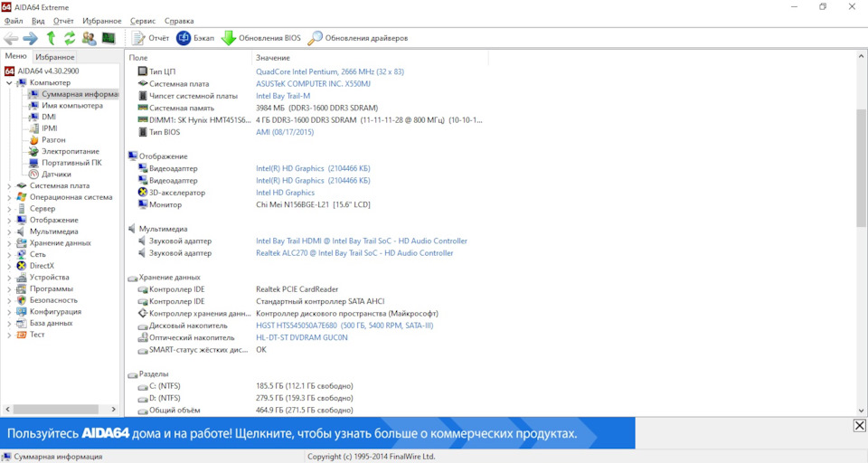868x463 pixels.
Task: Open the Справка menu
Action: point(179,21)
